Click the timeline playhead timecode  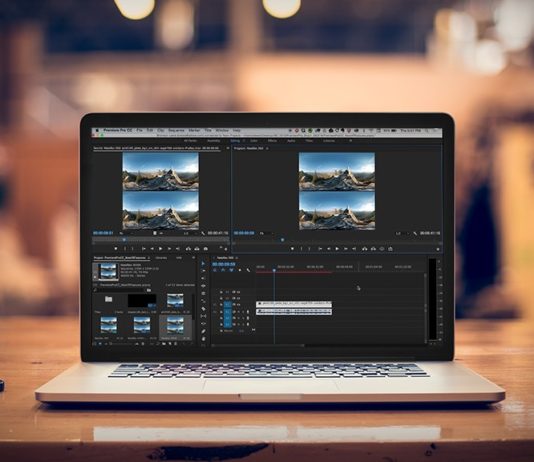click(x=224, y=264)
